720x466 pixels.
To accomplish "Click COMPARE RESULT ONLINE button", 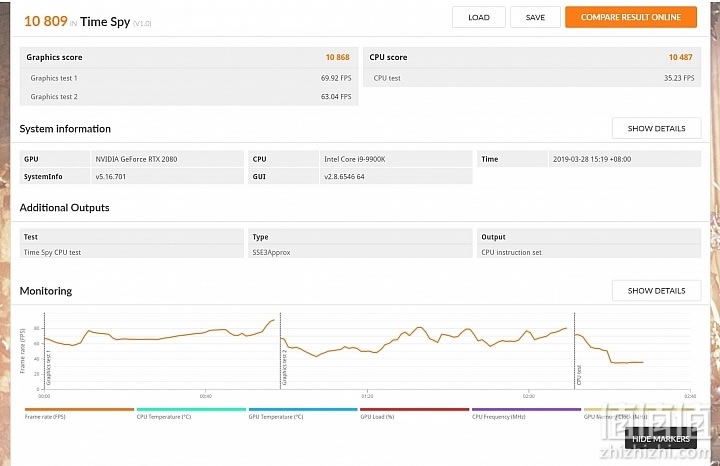I will point(630,17).
